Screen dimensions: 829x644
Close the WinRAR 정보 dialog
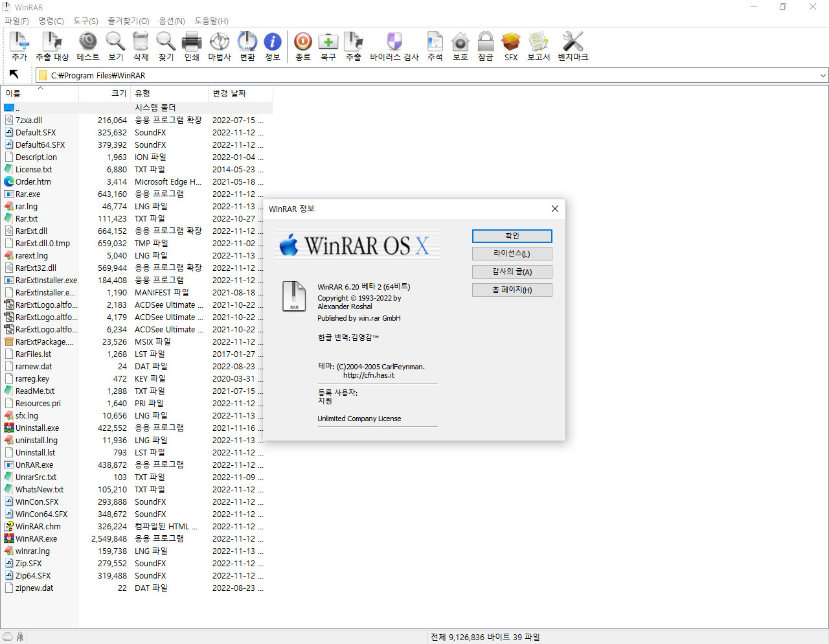pos(554,209)
